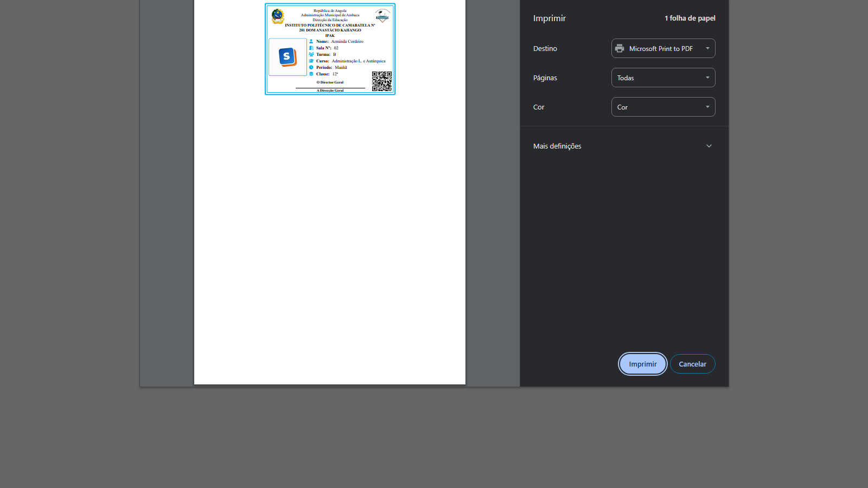Click the Imprimir dialog title text
868x488 pixels.
point(549,18)
